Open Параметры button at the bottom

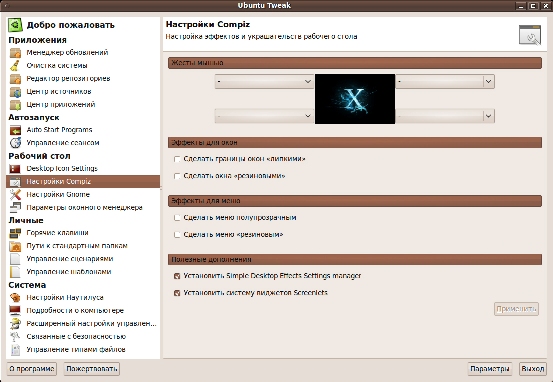(490, 369)
